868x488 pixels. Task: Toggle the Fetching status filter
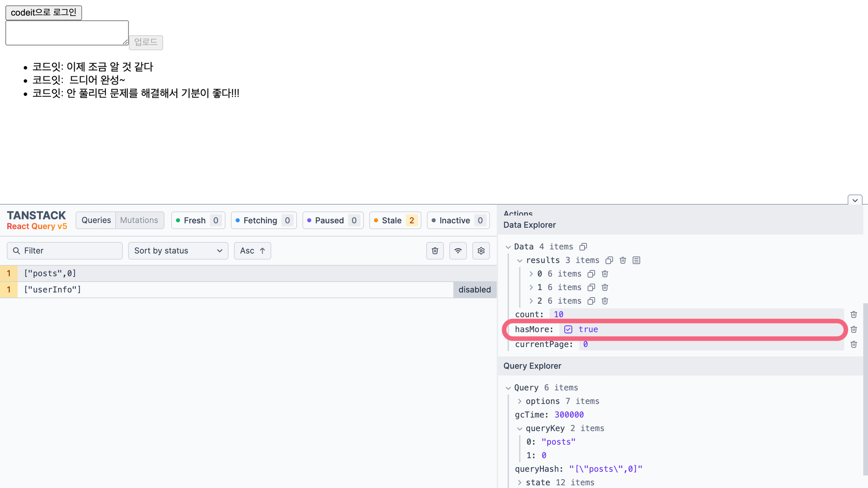click(264, 220)
